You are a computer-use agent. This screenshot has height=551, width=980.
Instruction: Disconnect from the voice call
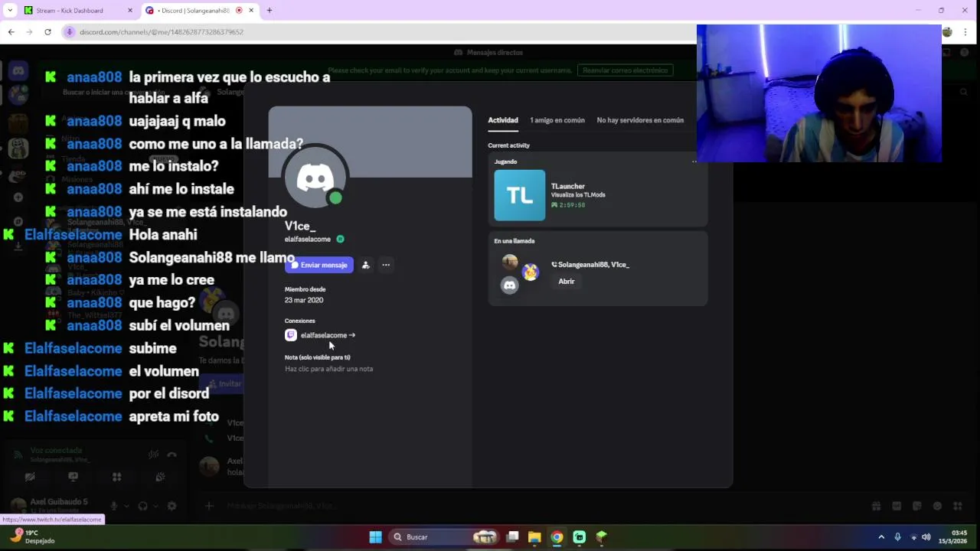pyautogui.click(x=171, y=455)
